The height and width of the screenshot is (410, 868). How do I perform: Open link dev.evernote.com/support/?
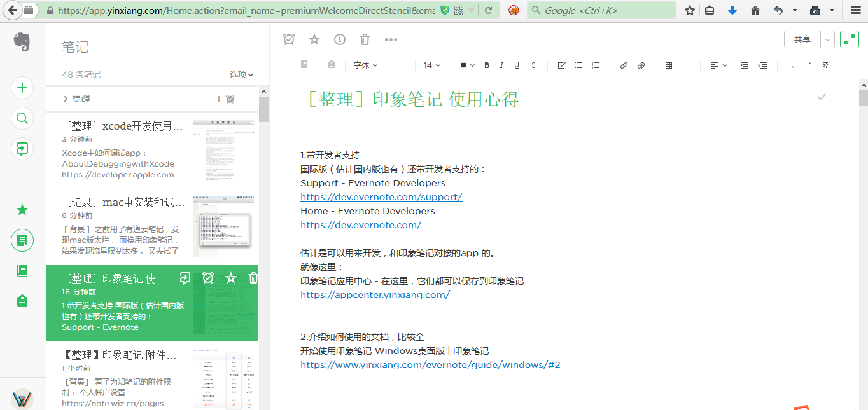[381, 197]
